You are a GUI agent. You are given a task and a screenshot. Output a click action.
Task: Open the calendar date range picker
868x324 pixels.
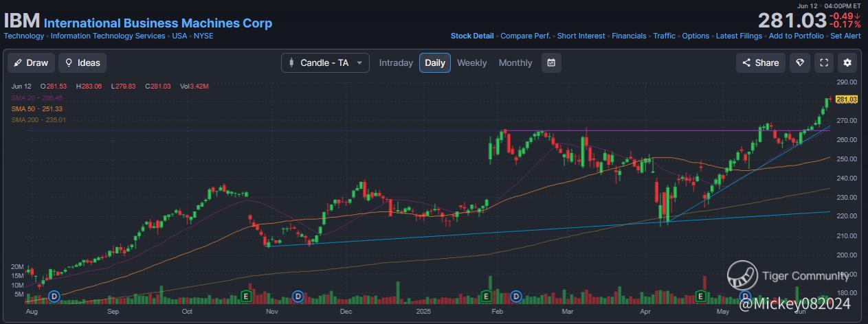551,62
